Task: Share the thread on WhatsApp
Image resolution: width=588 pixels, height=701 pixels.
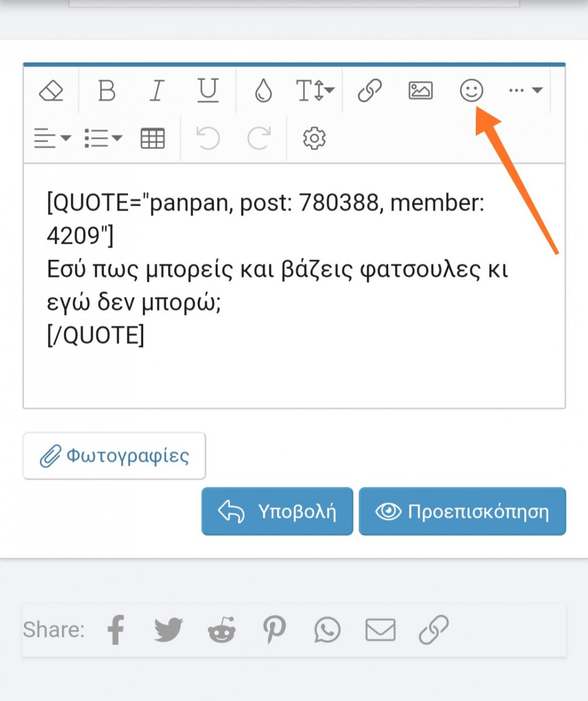Action: click(327, 630)
